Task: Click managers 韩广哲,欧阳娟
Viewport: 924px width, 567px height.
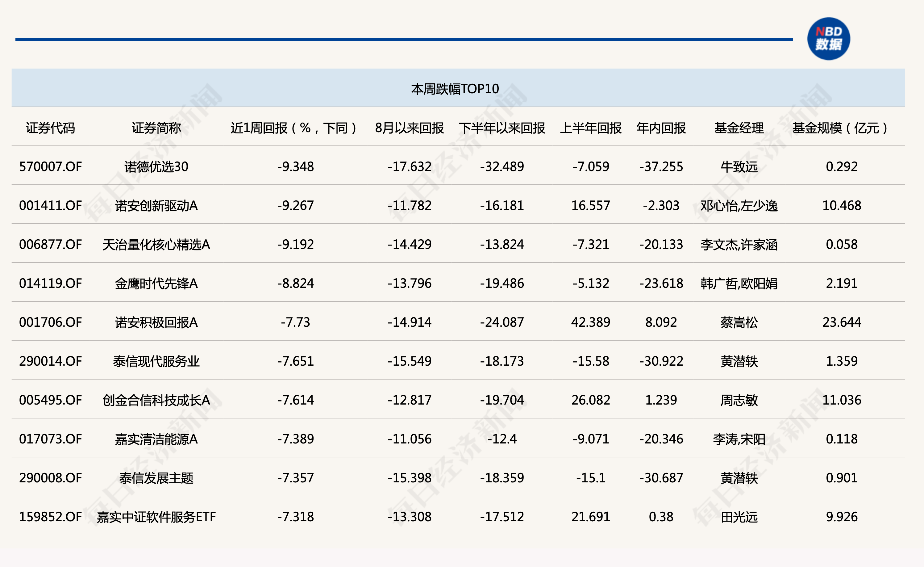Action: pos(739,283)
